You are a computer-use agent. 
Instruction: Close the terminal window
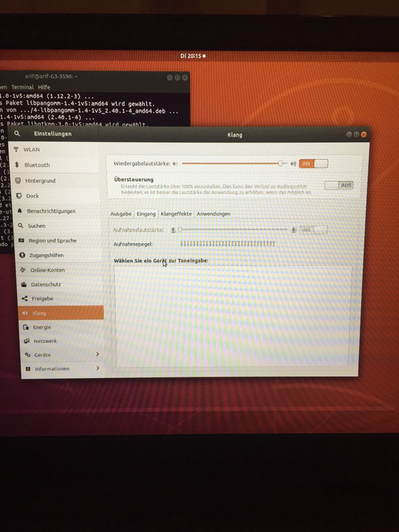185,77
